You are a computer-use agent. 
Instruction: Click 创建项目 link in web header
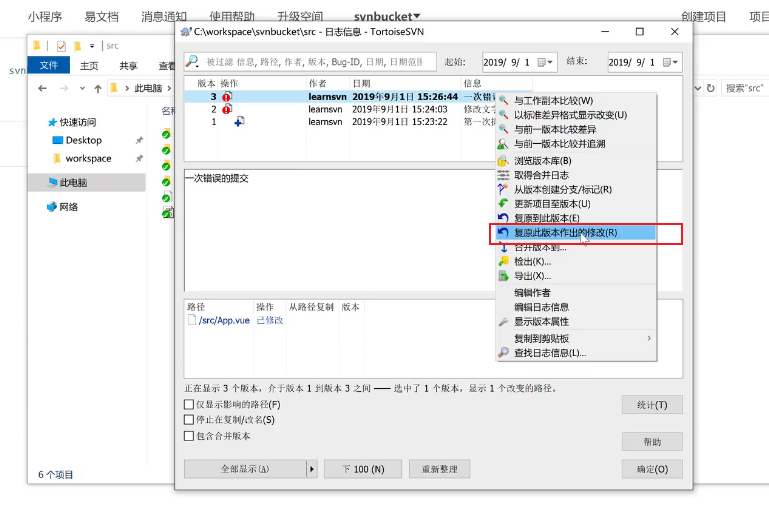pyautogui.click(x=703, y=17)
